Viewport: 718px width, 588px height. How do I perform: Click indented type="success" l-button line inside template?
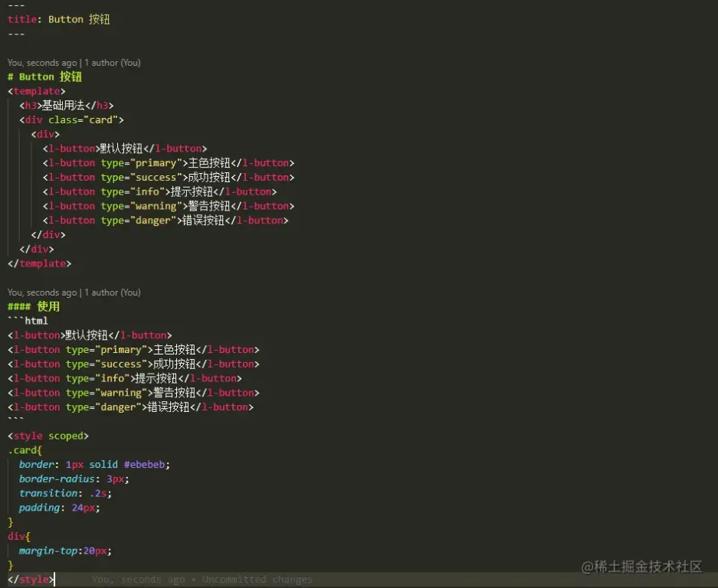169,178
